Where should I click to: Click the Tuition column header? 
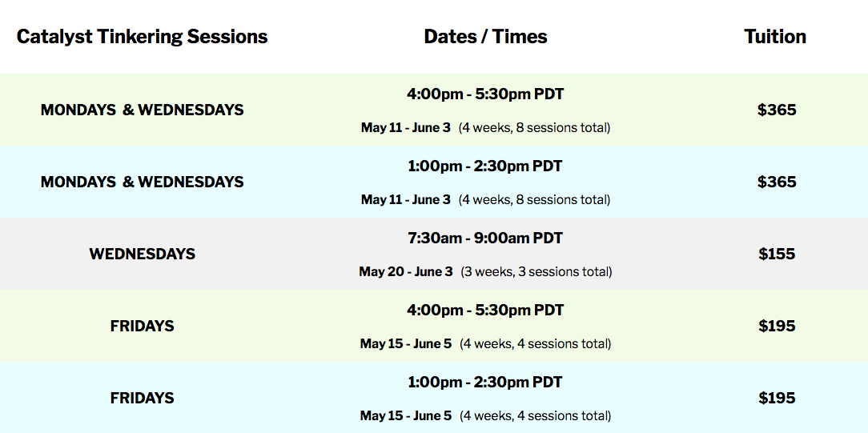click(775, 37)
